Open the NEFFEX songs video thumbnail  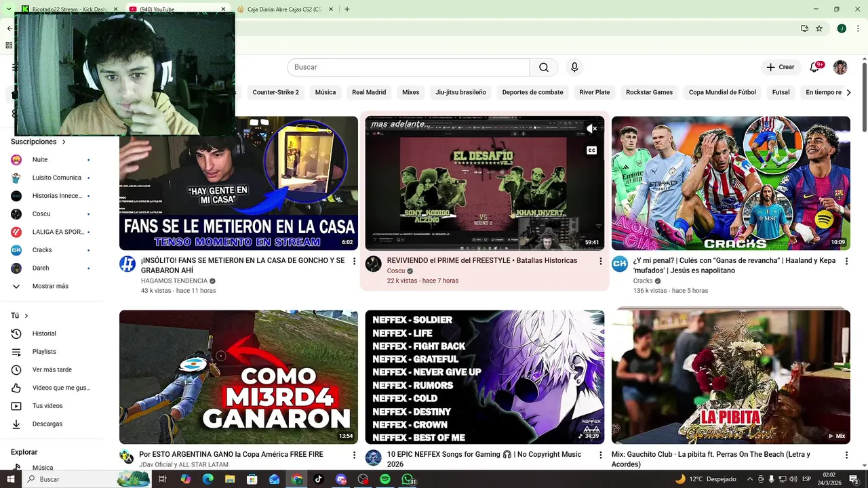click(x=484, y=377)
